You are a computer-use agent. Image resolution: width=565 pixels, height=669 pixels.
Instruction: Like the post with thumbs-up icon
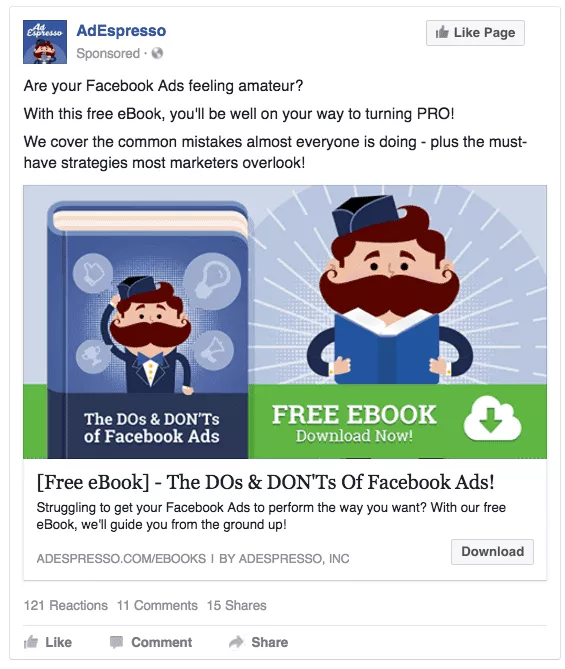point(31,642)
